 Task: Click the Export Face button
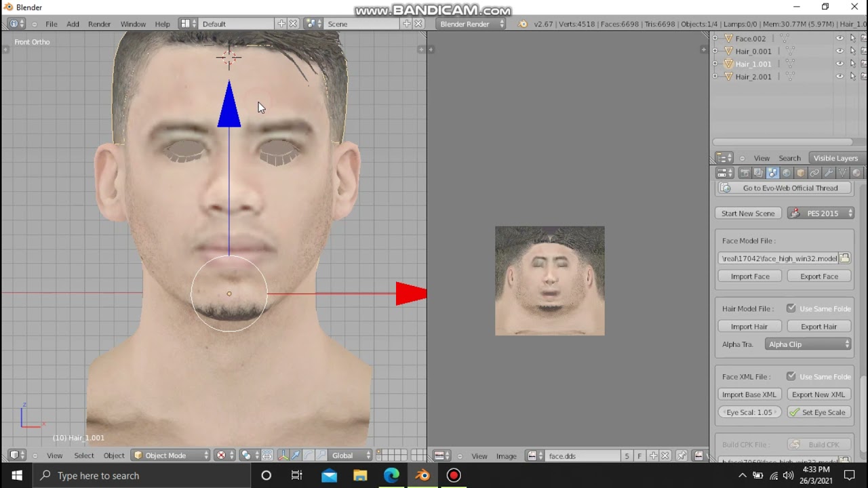click(x=819, y=277)
